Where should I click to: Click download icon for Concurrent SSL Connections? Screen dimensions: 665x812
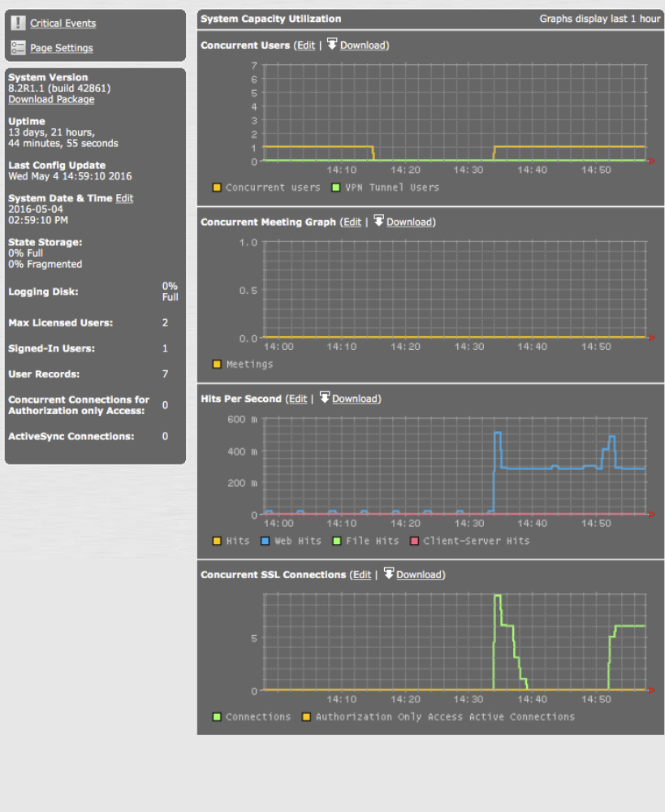tap(388, 574)
